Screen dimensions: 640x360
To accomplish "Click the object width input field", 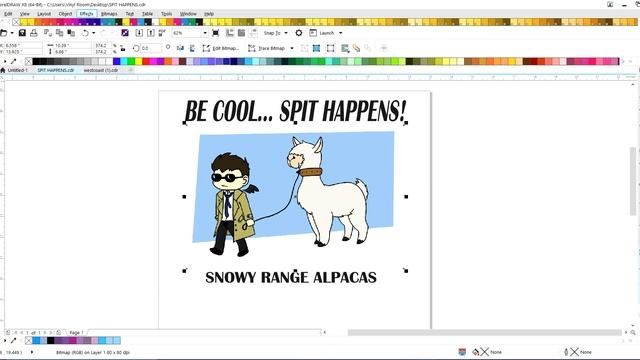I will [73, 45].
